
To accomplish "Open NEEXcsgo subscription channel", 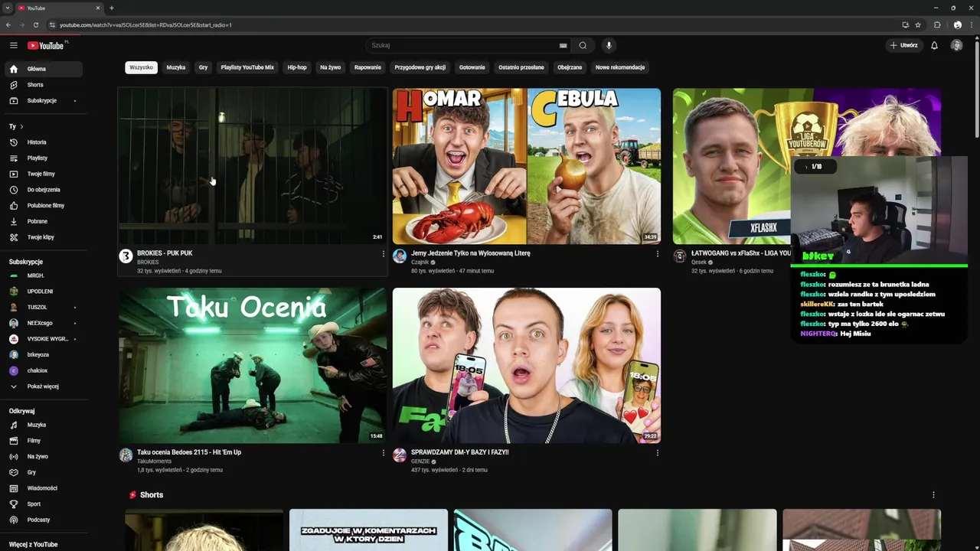I will 44,323.
